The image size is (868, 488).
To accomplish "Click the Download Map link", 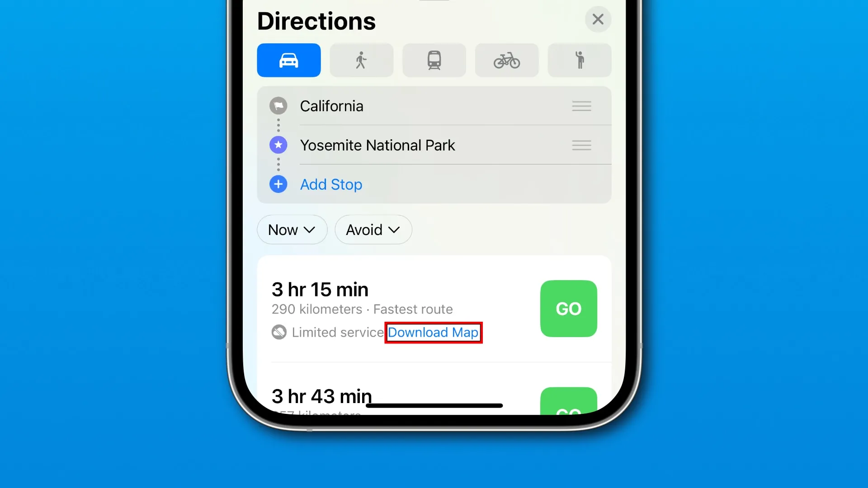I will pyautogui.click(x=433, y=332).
